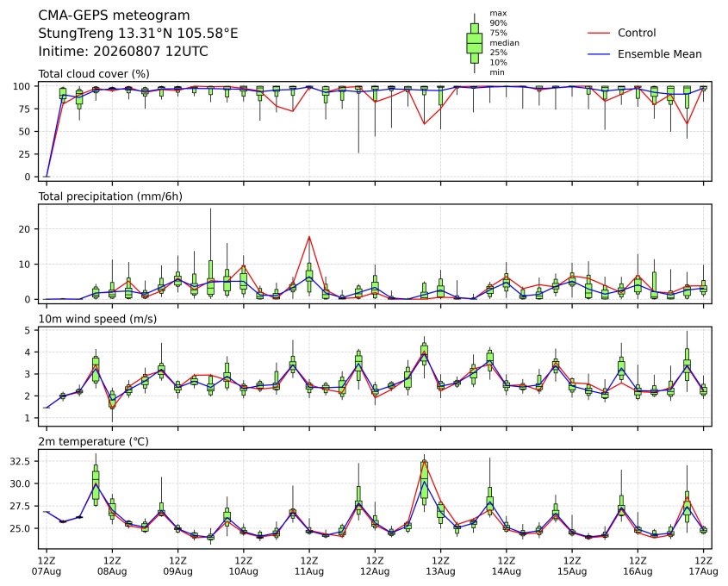Click the '100' tick on cloud cover axis

click(x=22, y=86)
